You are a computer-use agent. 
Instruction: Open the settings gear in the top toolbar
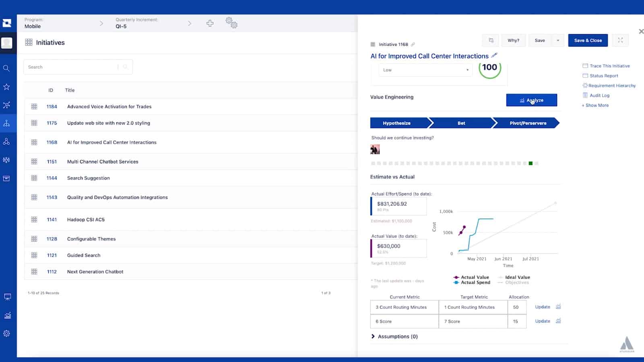pos(232,23)
